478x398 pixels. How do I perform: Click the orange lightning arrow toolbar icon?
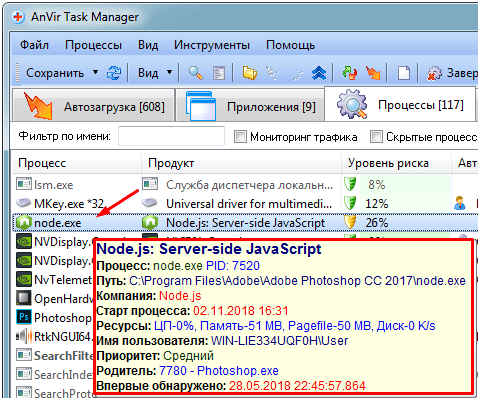(x=373, y=73)
